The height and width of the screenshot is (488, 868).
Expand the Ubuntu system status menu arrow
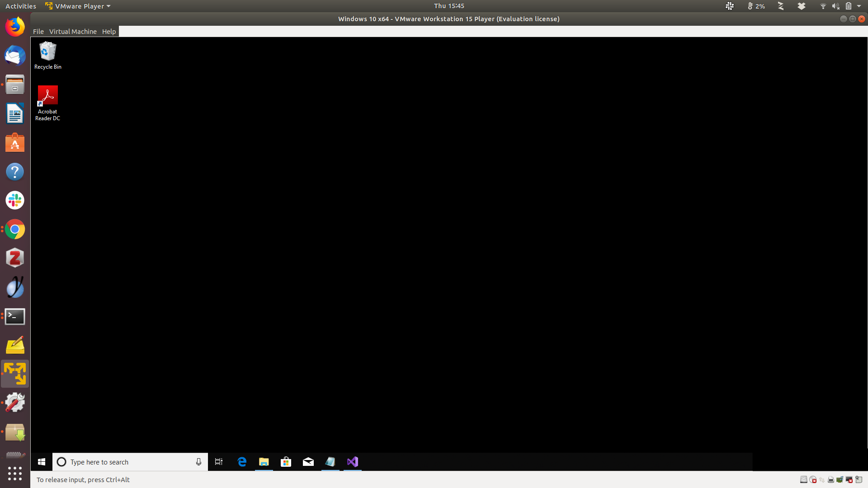tap(859, 6)
